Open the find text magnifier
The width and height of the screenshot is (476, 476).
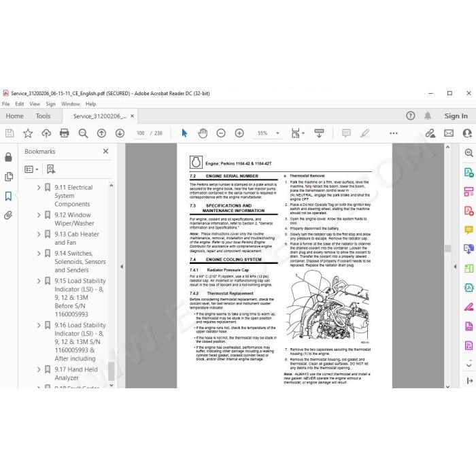point(83,133)
